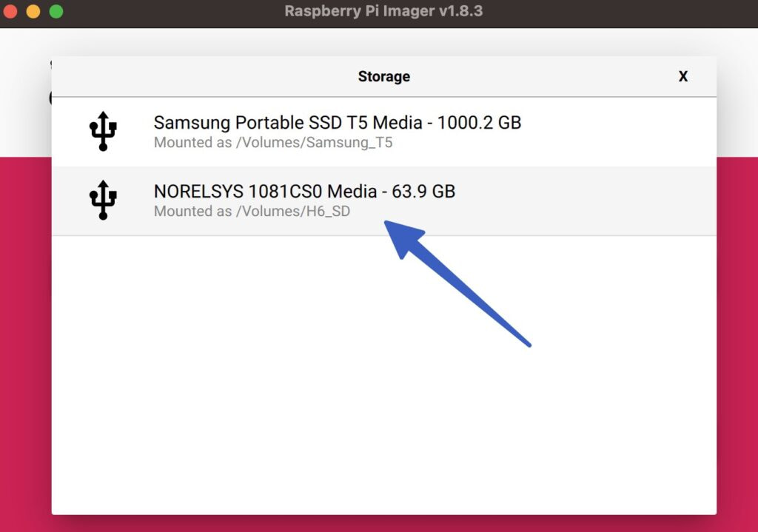
Task: Click the Storage dialog title
Action: pos(383,76)
